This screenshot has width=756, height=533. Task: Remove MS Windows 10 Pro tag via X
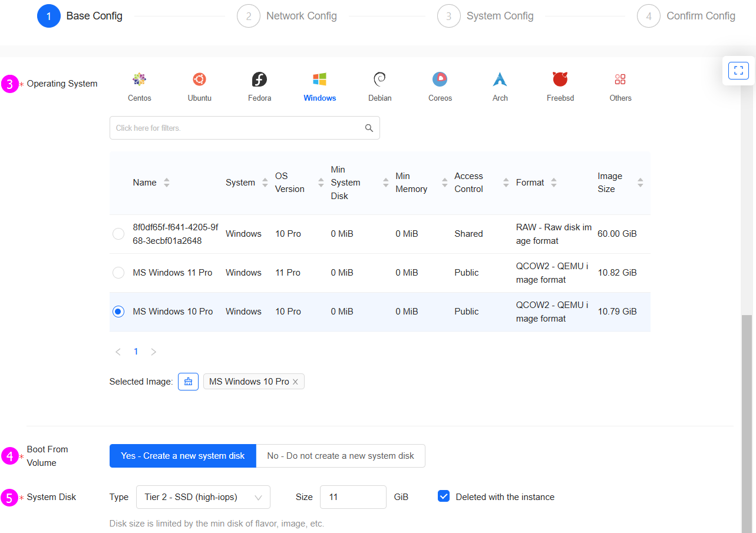pos(295,382)
